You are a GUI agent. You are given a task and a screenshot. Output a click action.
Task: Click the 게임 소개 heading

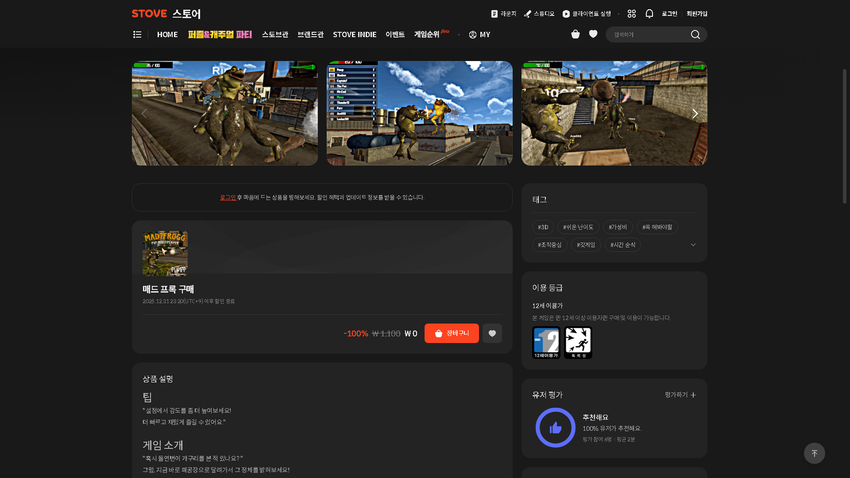pyautogui.click(x=163, y=445)
